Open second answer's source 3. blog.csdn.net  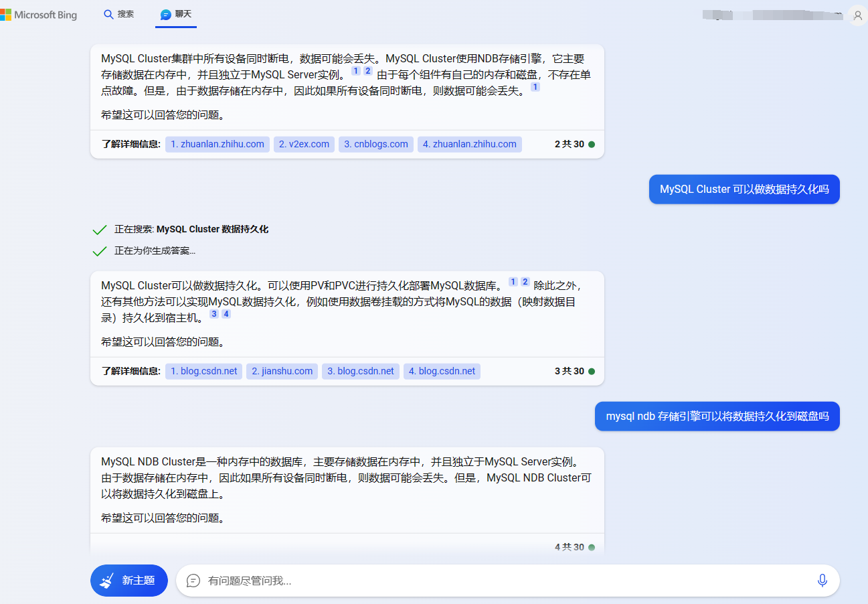[x=361, y=371]
